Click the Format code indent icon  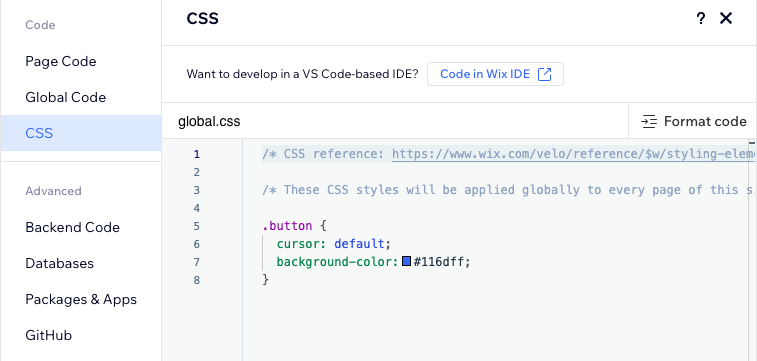649,121
